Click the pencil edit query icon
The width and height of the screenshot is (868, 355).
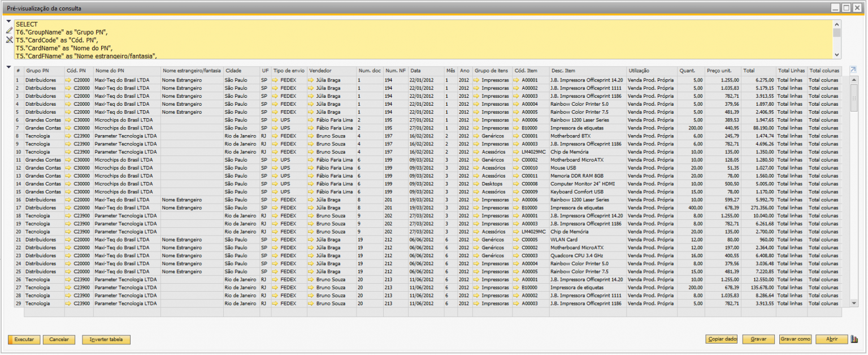(9, 31)
